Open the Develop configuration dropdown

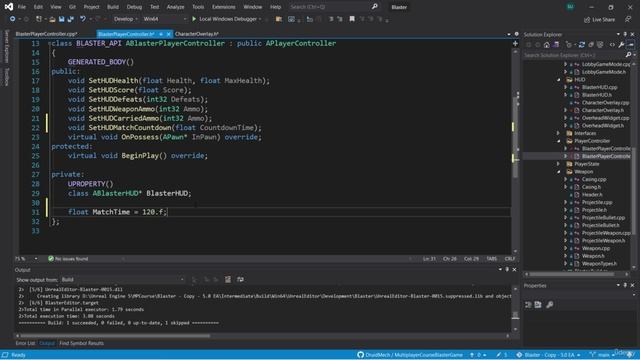coord(125,19)
